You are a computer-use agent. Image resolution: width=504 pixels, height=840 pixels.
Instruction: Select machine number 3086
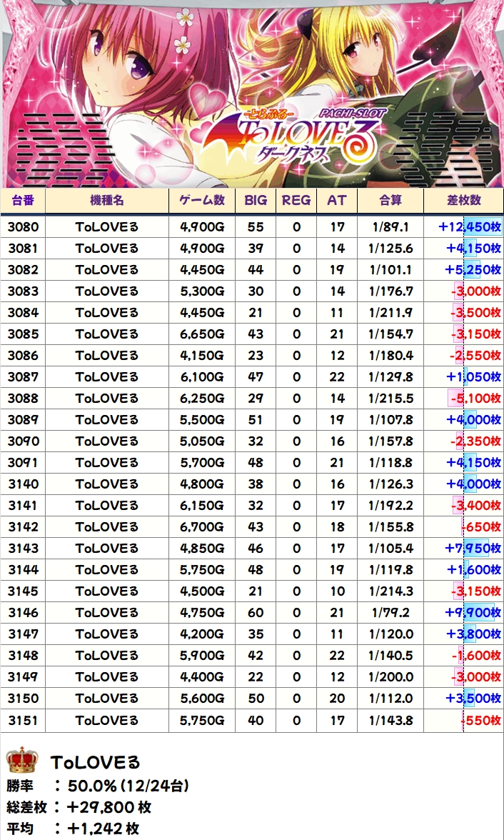pos(23,356)
